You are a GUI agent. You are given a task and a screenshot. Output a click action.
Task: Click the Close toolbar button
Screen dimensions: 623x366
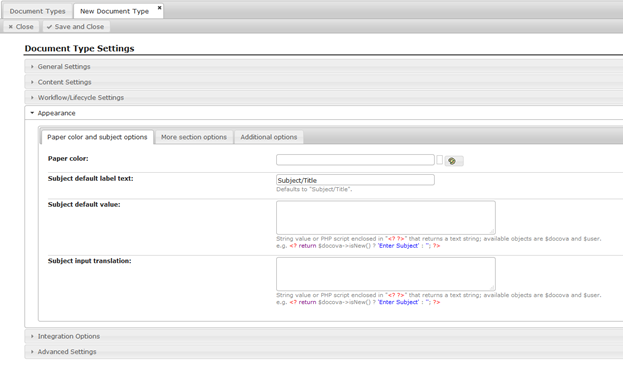[x=21, y=27]
